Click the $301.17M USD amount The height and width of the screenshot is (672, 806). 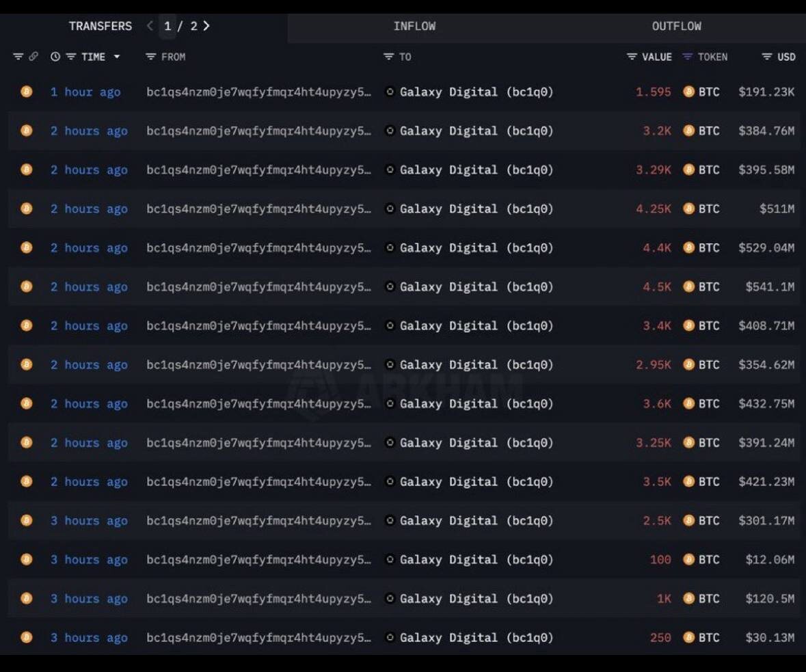click(x=766, y=521)
